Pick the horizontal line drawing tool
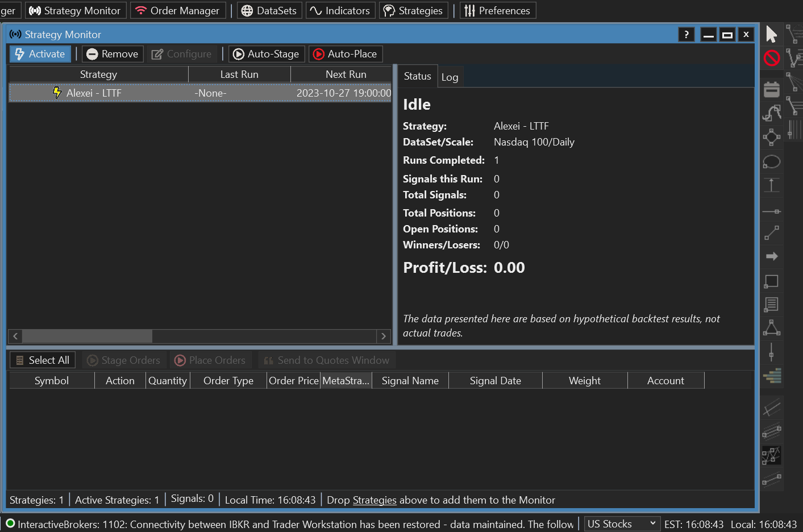803x532 pixels. click(771, 211)
